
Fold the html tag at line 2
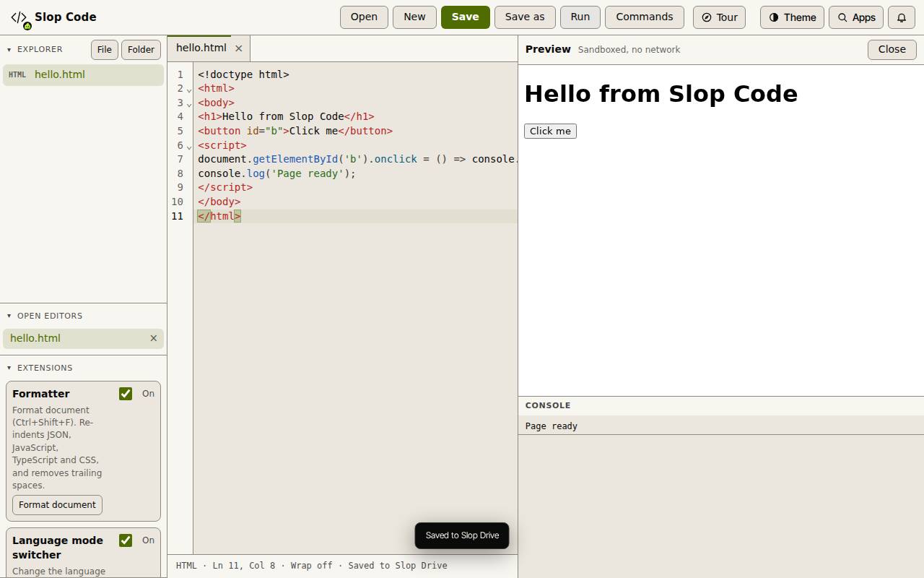189,90
